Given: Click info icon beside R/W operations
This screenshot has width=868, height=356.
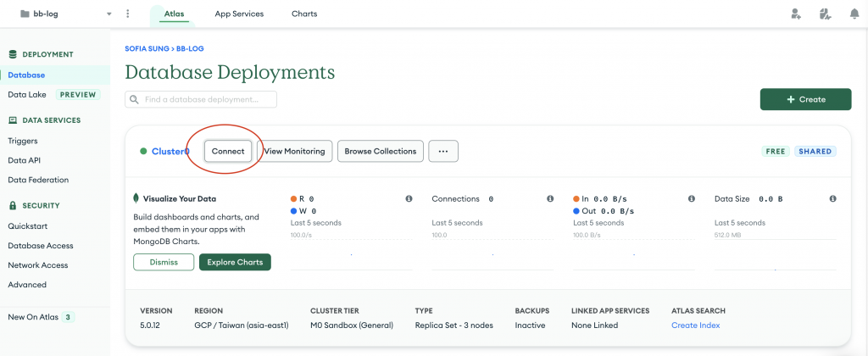Looking at the screenshot, I should click(409, 198).
